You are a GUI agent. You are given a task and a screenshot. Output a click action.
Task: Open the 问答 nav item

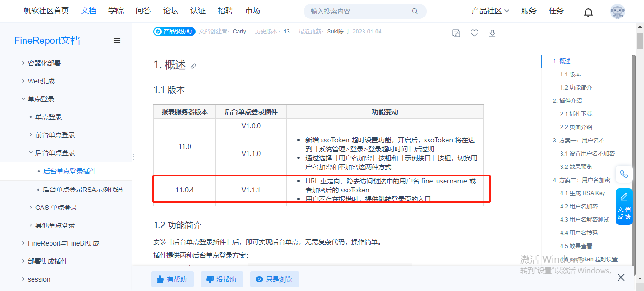pyautogui.click(x=143, y=11)
